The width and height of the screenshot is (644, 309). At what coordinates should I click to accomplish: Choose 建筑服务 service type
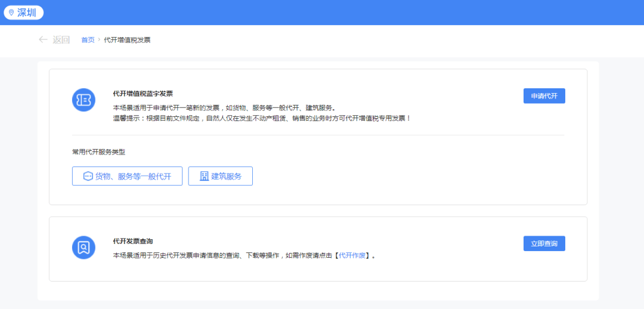pyautogui.click(x=221, y=176)
